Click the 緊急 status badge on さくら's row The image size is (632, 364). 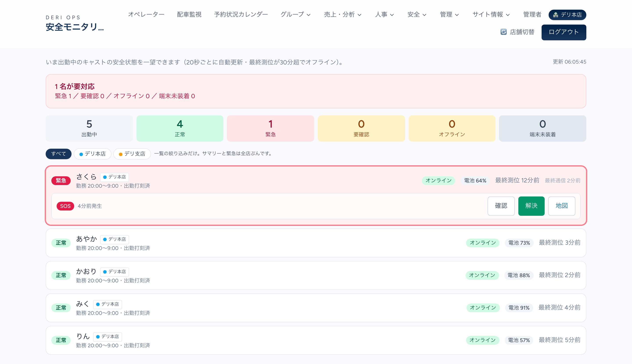click(61, 180)
